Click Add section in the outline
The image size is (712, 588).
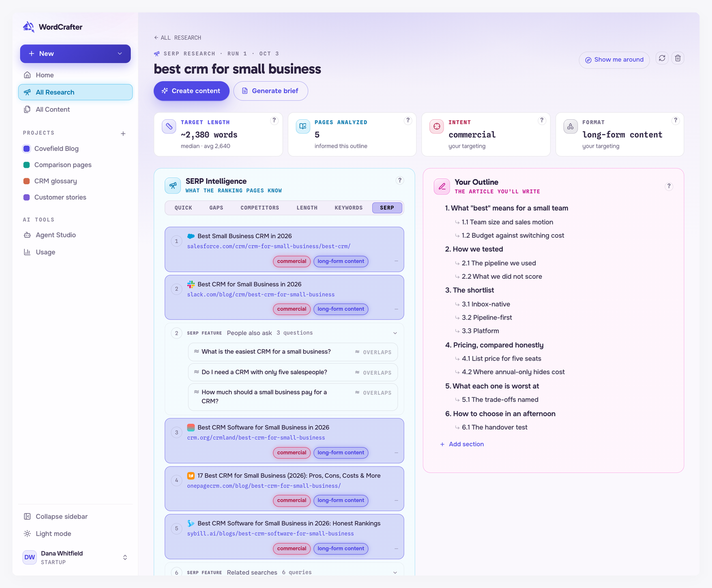(462, 444)
